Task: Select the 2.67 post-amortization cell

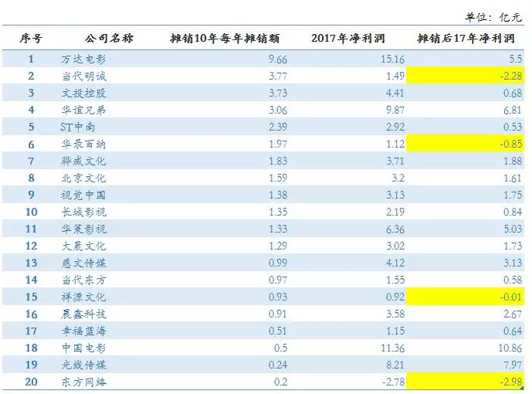Action: 513,314
